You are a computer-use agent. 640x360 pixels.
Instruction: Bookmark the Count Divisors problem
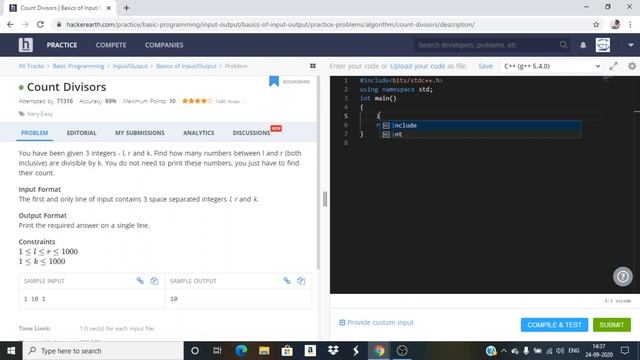274,81
